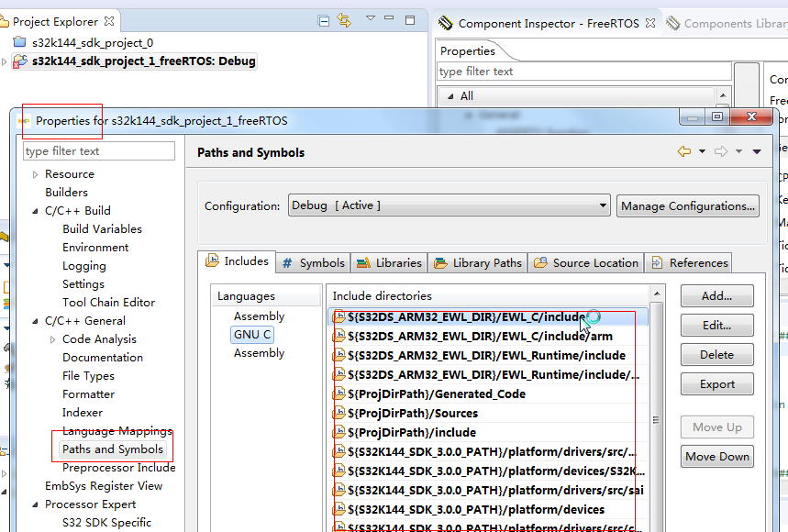Open Build Variables page
This screenshot has height=532, width=788.
[x=102, y=229]
